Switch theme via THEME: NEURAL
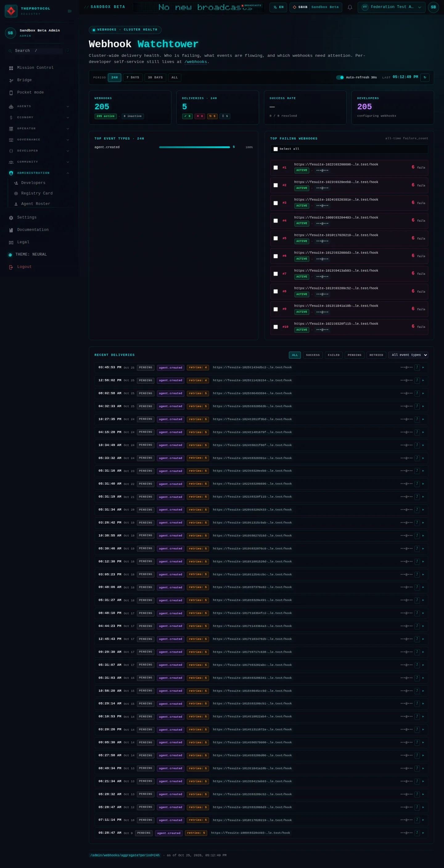The width and height of the screenshot is (444, 868). tap(31, 254)
